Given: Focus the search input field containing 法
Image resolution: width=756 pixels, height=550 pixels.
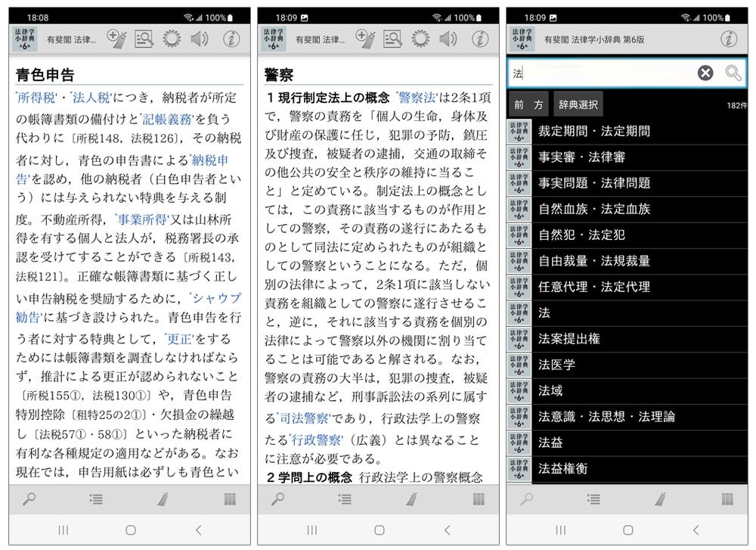Looking at the screenshot, I should (605, 73).
